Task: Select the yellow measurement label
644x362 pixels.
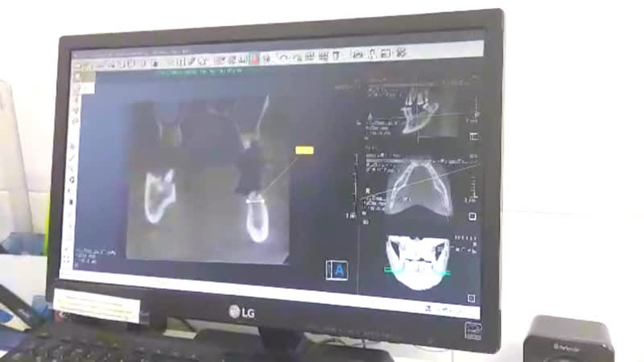Action: tap(303, 150)
